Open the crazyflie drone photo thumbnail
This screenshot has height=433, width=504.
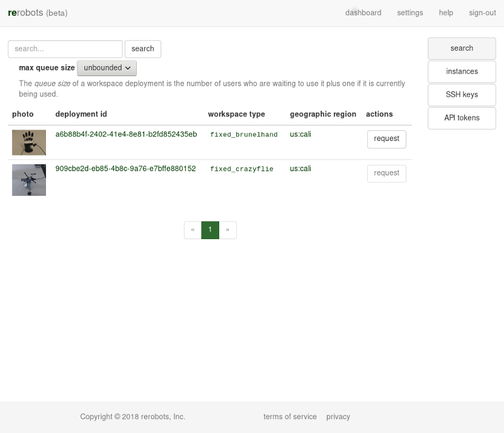click(x=29, y=180)
